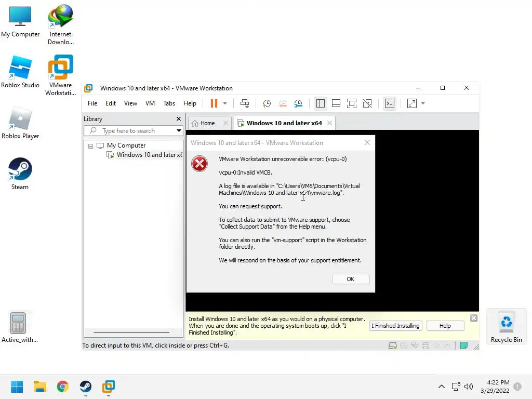Open the View menu

pos(130,103)
